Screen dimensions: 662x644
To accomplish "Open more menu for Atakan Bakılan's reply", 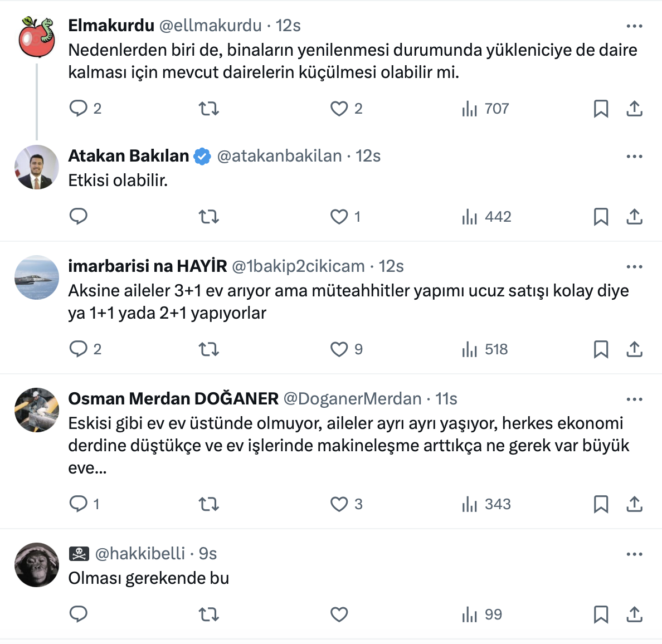I will 634,157.
